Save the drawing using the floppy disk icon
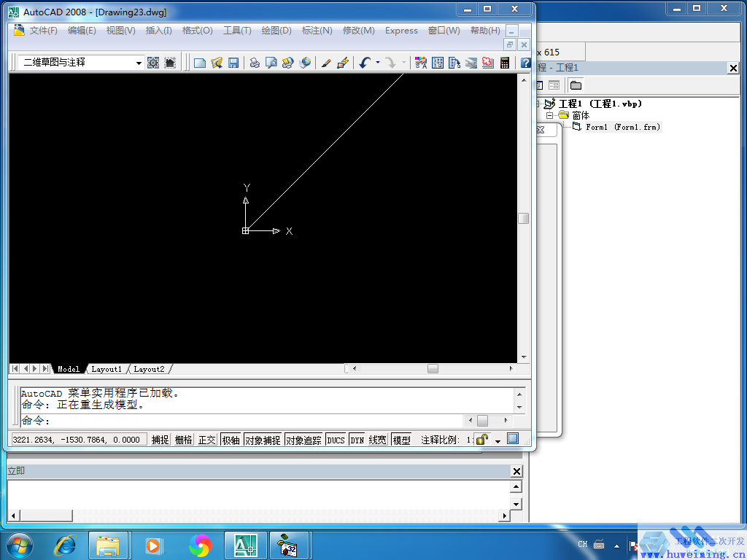This screenshot has width=747, height=560. point(233,63)
